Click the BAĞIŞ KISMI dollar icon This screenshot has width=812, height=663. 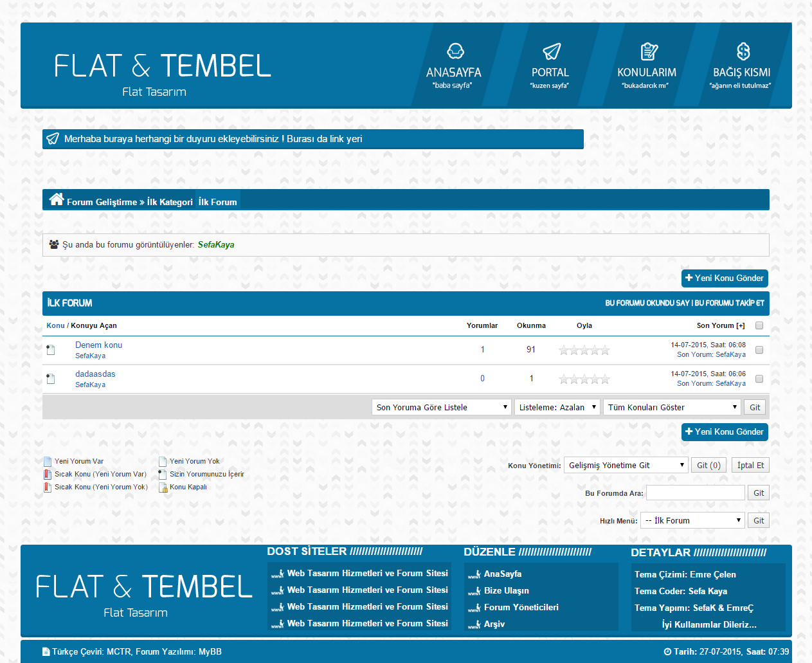pyautogui.click(x=743, y=51)
